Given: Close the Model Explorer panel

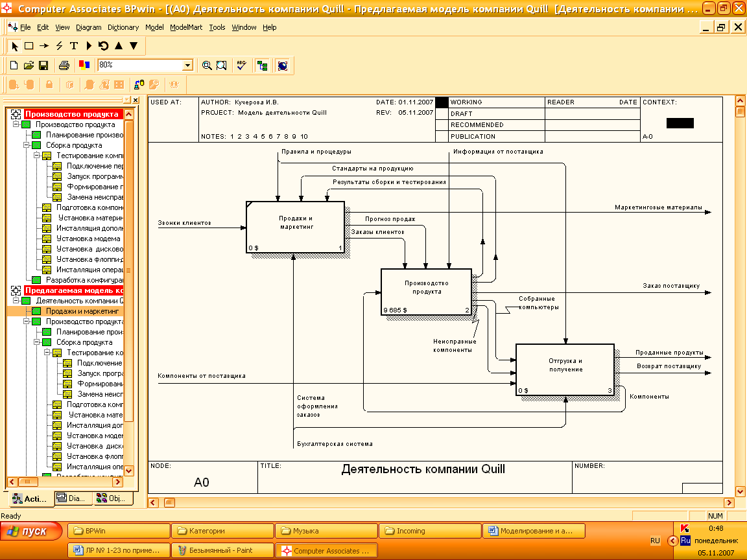Looking at the screenshot, I should click(136, 100).
